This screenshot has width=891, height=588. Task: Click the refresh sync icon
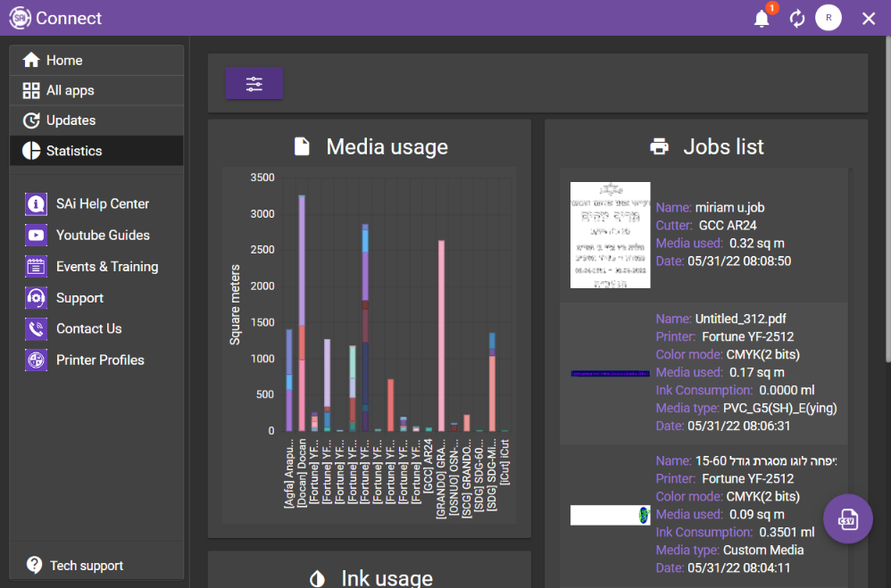[797, 19]
